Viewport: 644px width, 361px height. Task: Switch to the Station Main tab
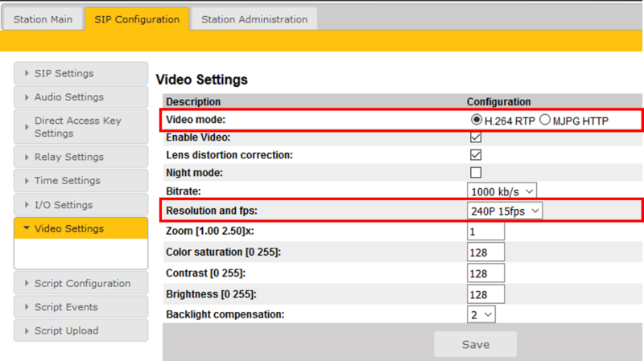tap(43, 19)
